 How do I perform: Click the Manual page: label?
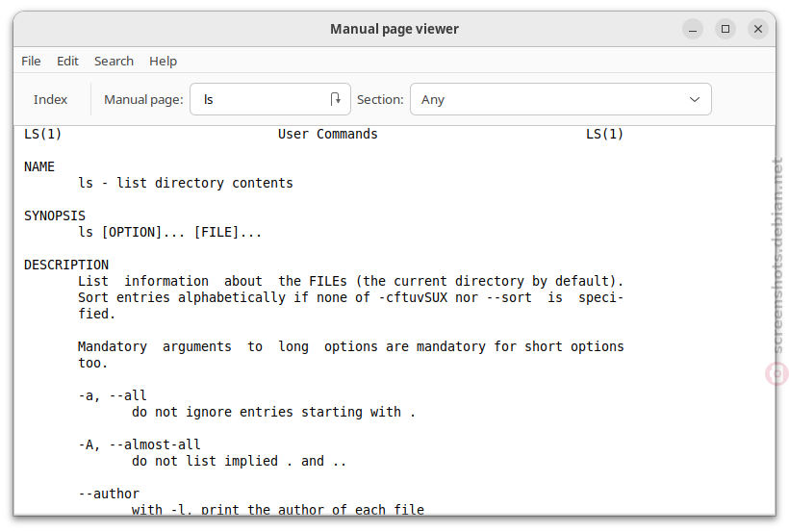click(143, 100)
